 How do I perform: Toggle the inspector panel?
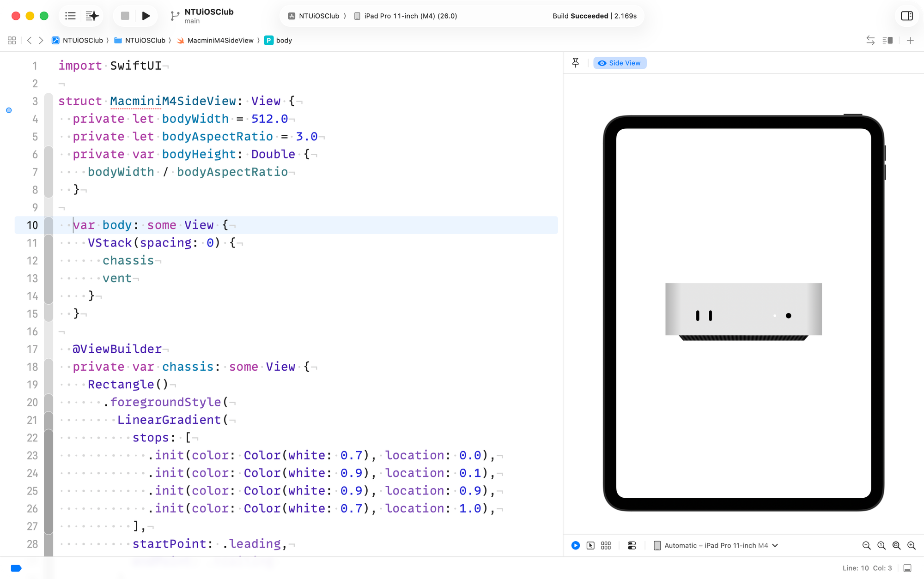tap(907, 16)
